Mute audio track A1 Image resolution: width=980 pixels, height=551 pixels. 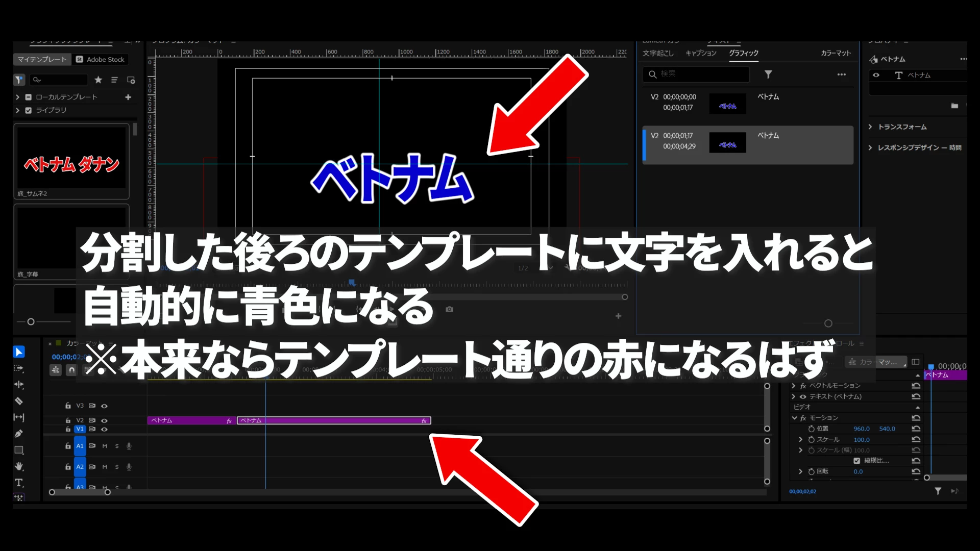click(105, 446)
